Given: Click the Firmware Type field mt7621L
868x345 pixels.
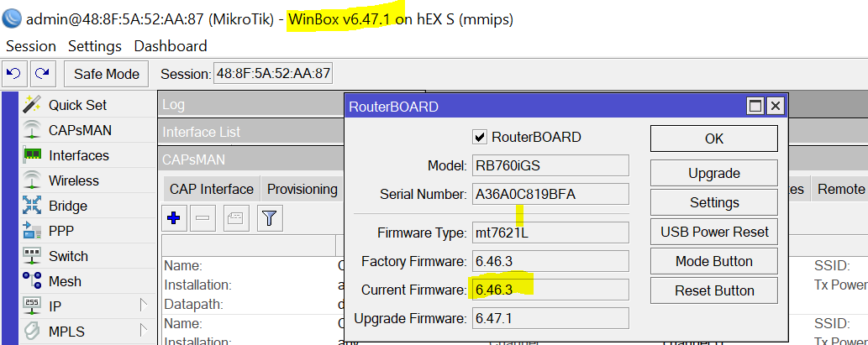Looking at the screenshot, I should click(x=550, y=233).
